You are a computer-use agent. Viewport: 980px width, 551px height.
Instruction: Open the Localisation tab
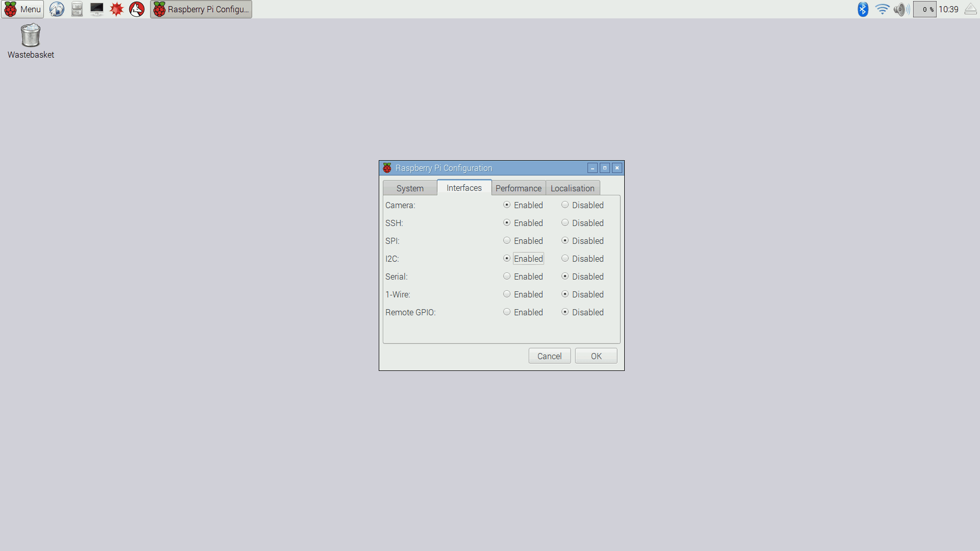coord(573,188)
